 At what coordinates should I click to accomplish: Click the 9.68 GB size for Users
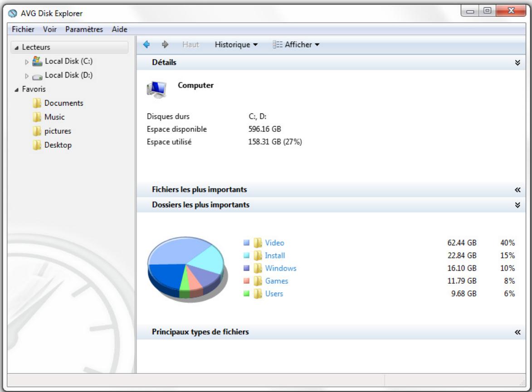464,294
